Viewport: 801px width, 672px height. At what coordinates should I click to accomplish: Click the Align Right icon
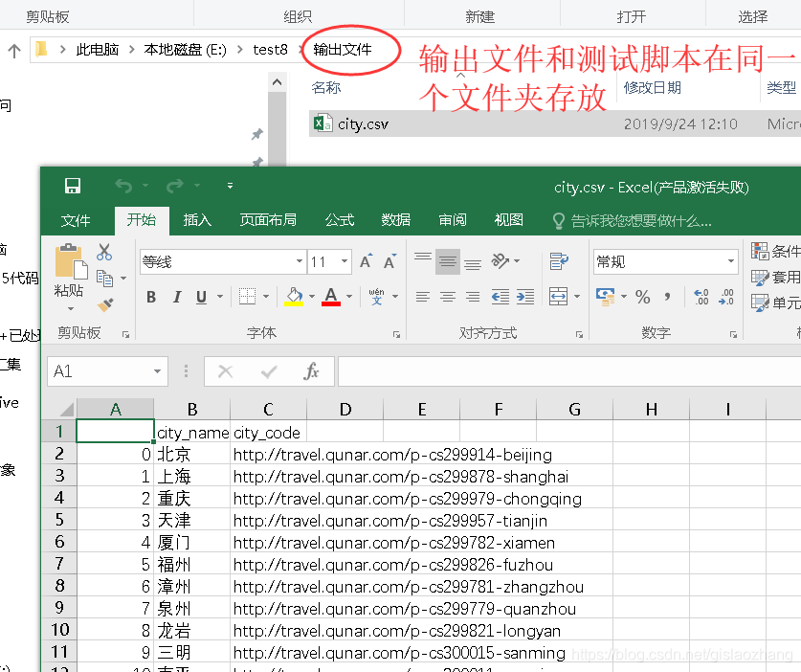tap(473, 297)
